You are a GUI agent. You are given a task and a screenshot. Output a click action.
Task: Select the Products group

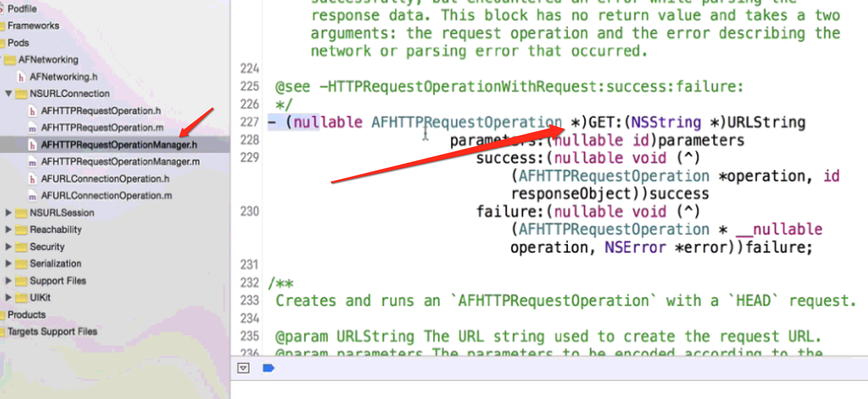pos(27,314)
